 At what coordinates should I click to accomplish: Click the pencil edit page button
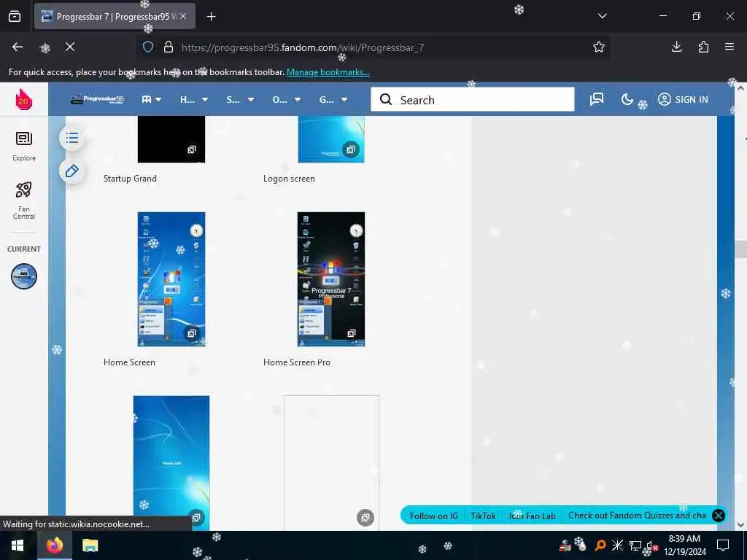(72, 171)
